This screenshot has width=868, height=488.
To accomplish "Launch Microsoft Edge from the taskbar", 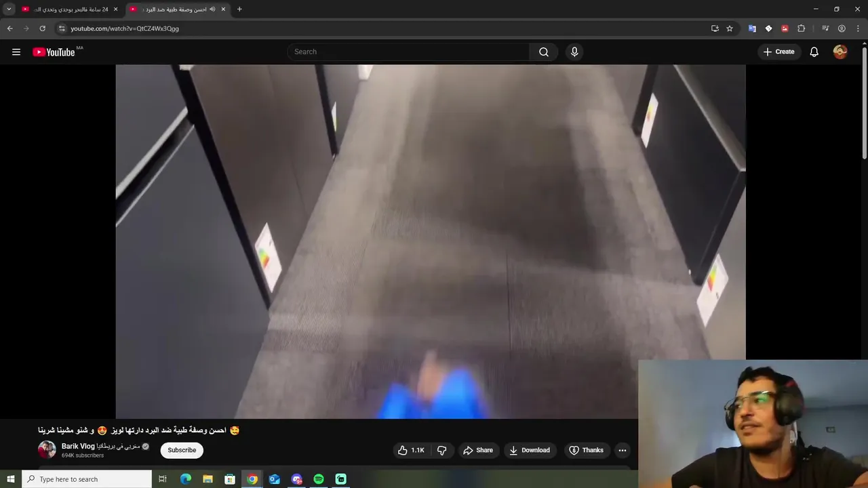I will [185, 479].
